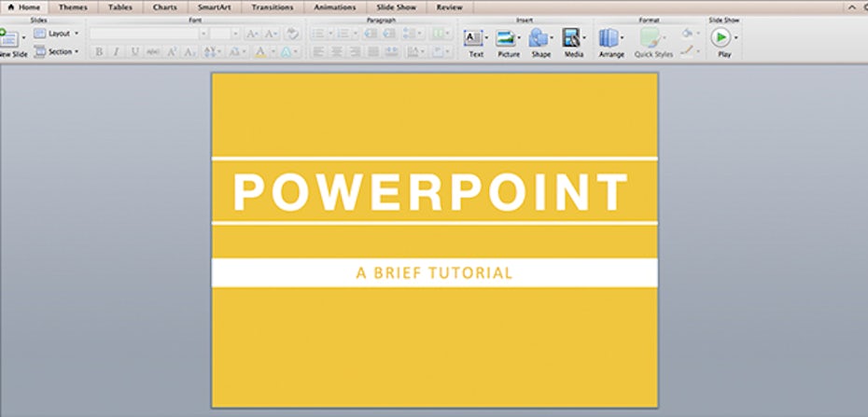This screenshot has height=417, width=868.
Task: Click the POWERPOINT title text on slide
Action: tap(429, 192)
